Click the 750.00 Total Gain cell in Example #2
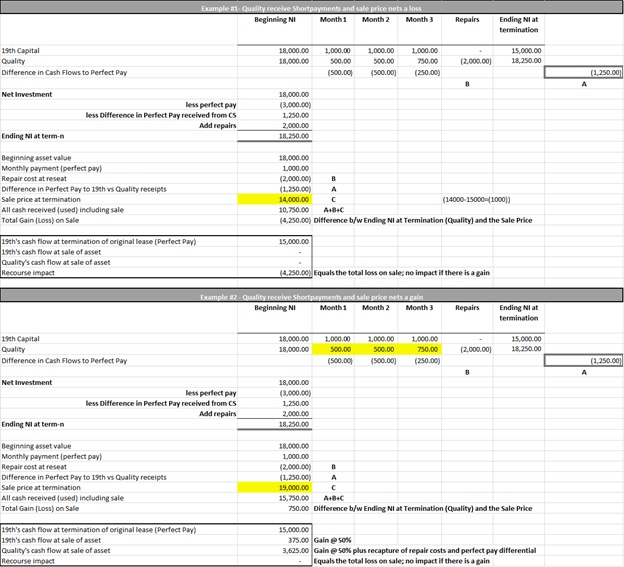This screenshot has height=567, width=624. click(x=295, y=508)
